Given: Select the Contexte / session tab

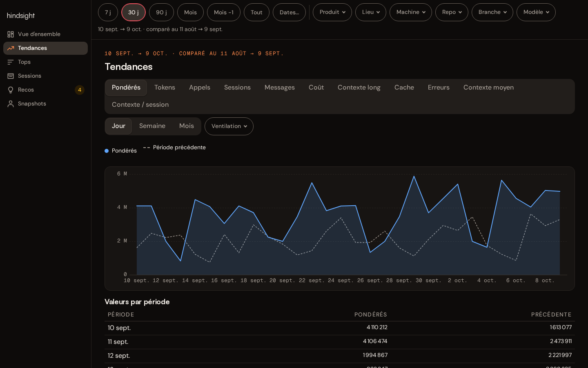Looking at the screenshot, I should 140,105.
